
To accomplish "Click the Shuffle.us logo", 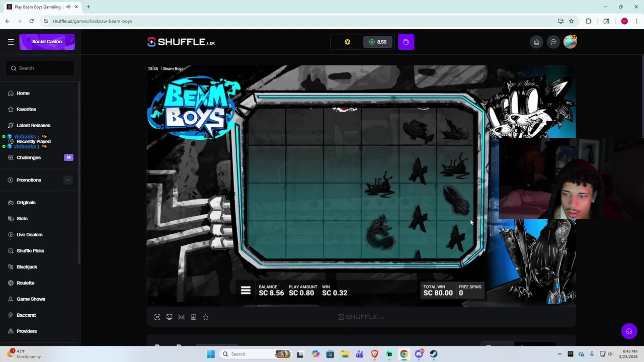I will (x=181, y=42).
